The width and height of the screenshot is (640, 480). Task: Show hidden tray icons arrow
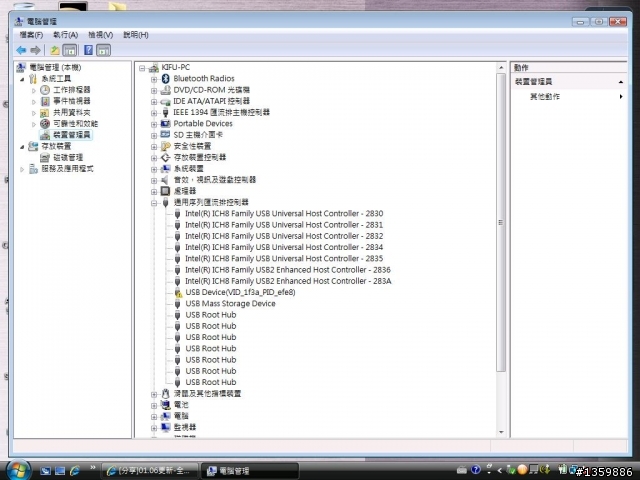pos(499,471)
